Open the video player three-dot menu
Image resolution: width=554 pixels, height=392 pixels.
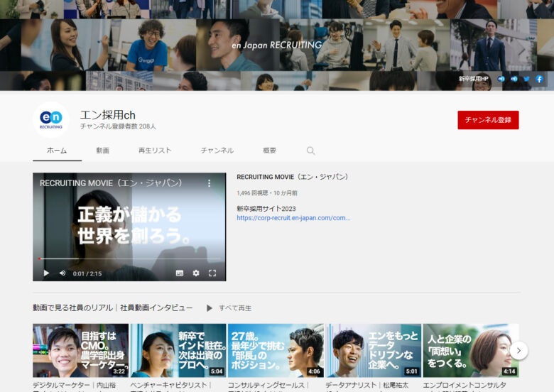[209, 183]
